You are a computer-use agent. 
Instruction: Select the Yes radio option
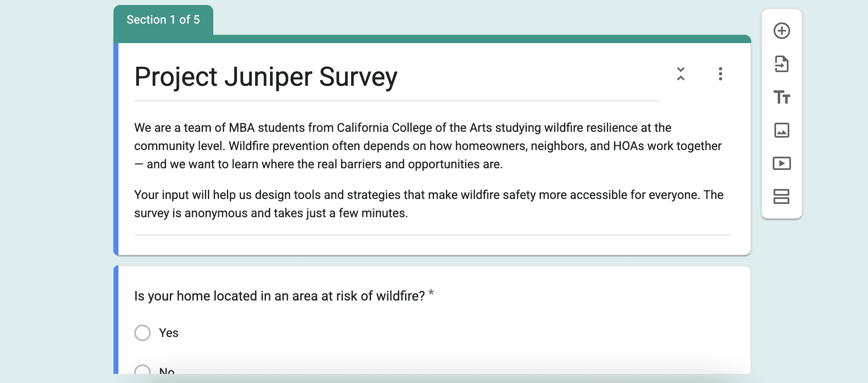(142, 333)
